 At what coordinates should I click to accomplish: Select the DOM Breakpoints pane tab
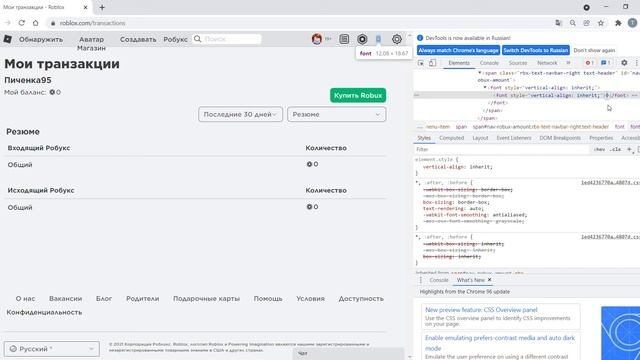[x=560, y=138]
